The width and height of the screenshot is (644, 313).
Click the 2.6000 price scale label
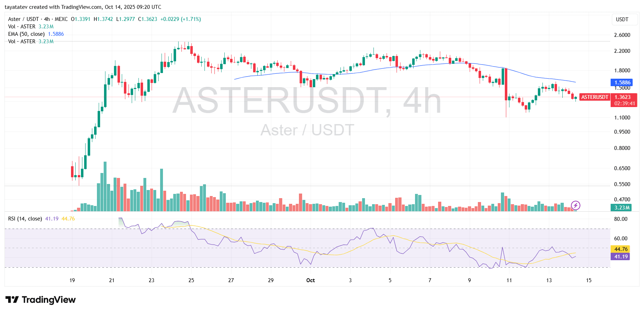tap(622, 35)
